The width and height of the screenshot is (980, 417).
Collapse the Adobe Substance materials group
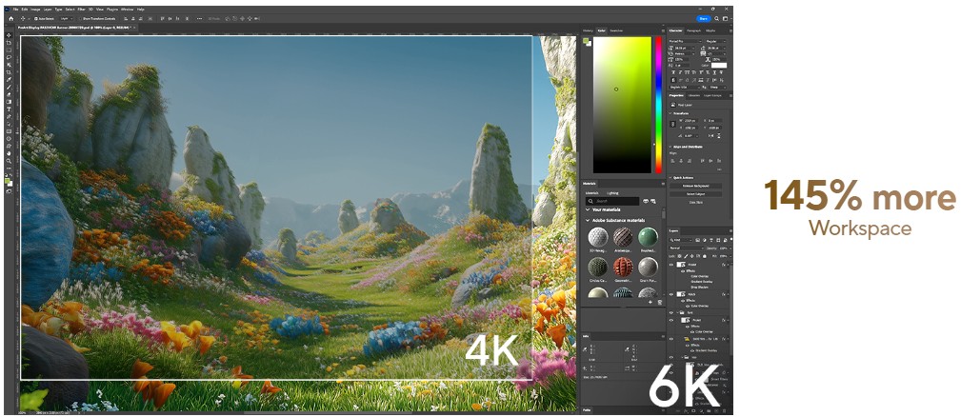tap(588, 220)
